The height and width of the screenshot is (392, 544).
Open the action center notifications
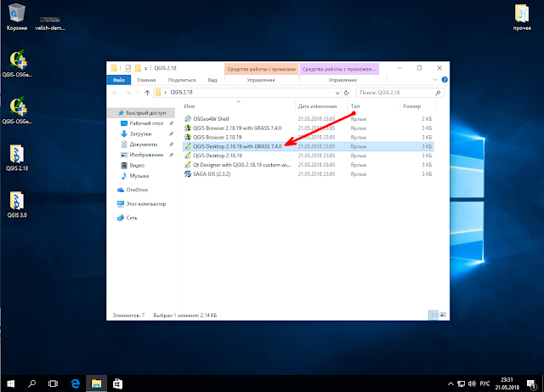tap(531, 383)
